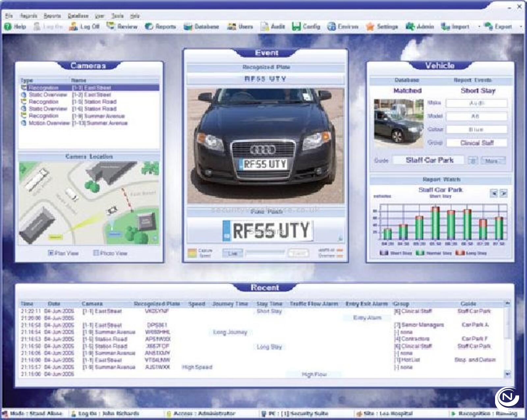Click the Config toolbar icon

(296, 27)
